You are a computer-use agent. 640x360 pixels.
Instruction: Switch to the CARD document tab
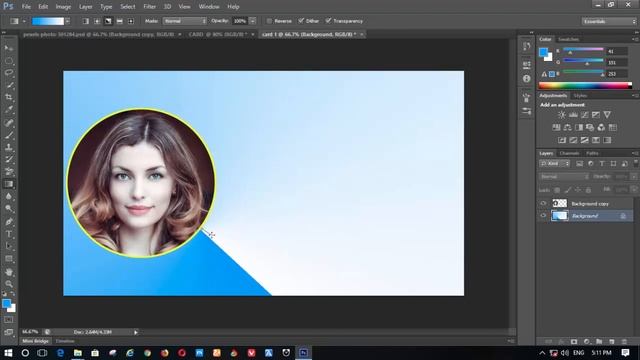pos(218,34)
